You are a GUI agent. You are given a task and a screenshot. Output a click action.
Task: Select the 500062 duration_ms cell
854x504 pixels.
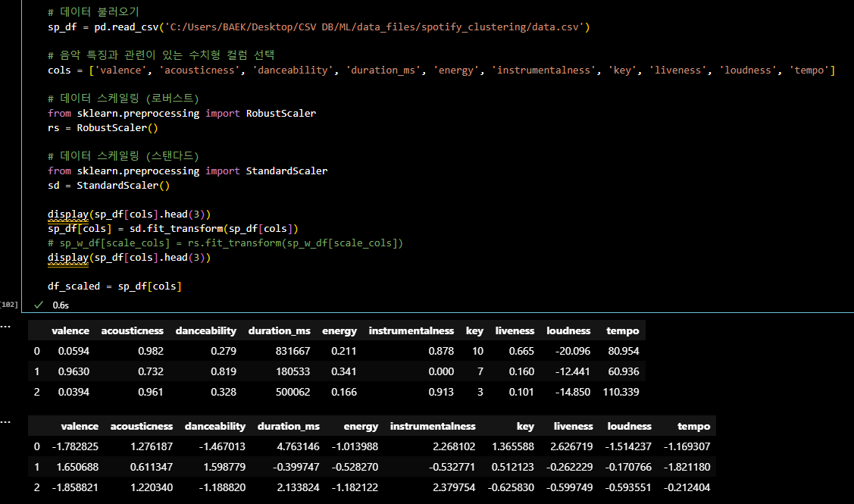pyautogui.click(x=292, y=393)
